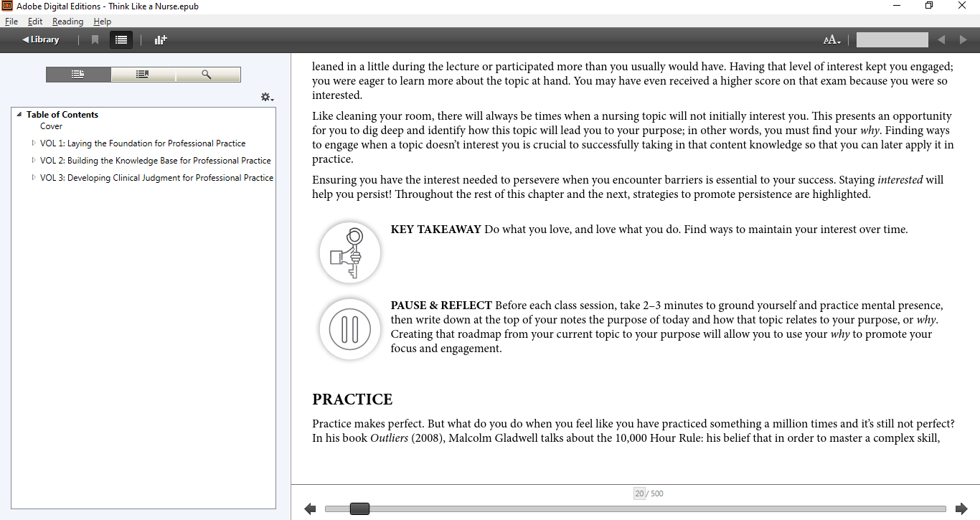Go to the next search result arrow
This screenshot has height=520, width=980.
click(x=963, y=40)
